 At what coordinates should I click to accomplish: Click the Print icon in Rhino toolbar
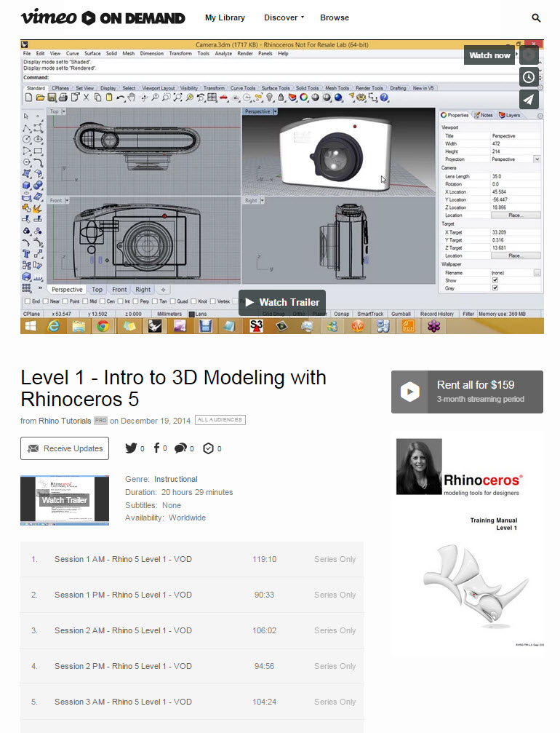pyautogui.click(x=63, y=98)
